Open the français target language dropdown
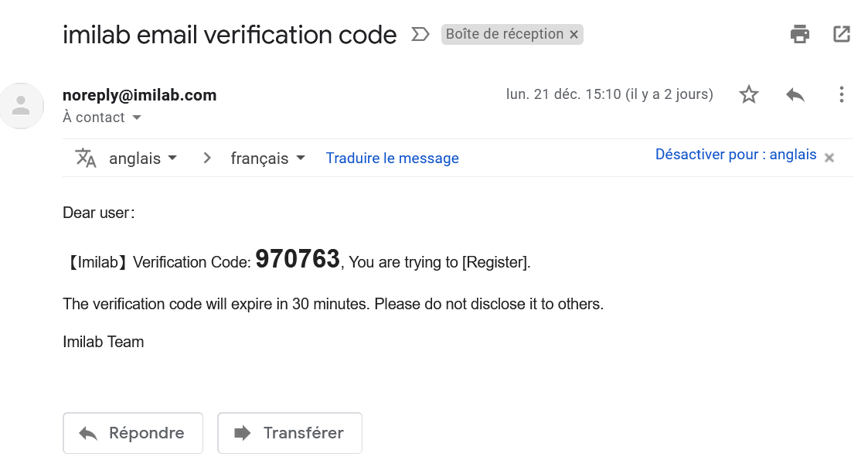 268,159
